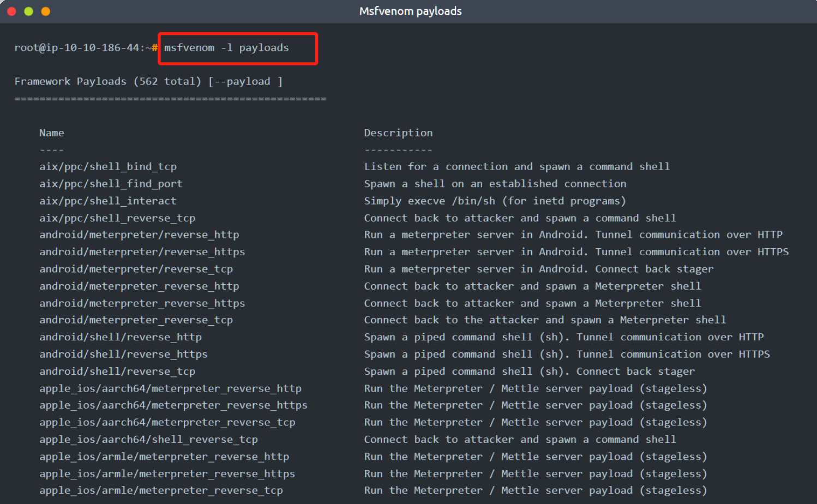Click the "Description" column header

pyautogui.click(x=398, y=133)
